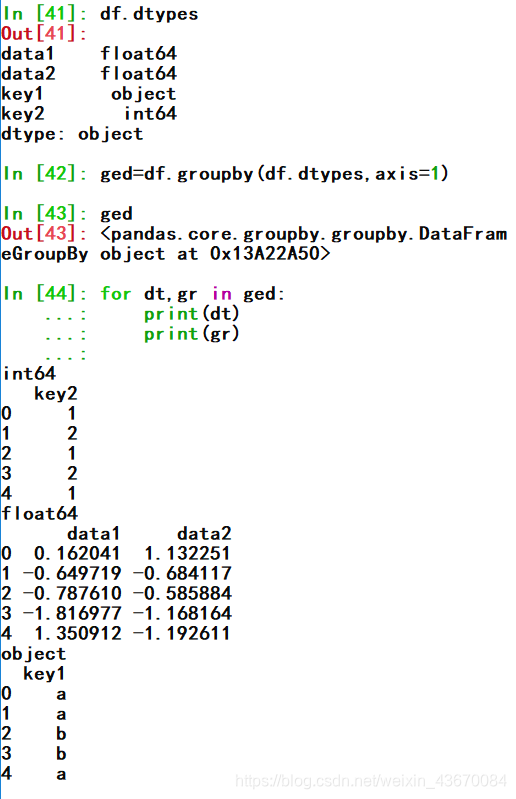Click the value -1.816977
The height and width of the screenshot is (799, 516).
coord(72,614)
